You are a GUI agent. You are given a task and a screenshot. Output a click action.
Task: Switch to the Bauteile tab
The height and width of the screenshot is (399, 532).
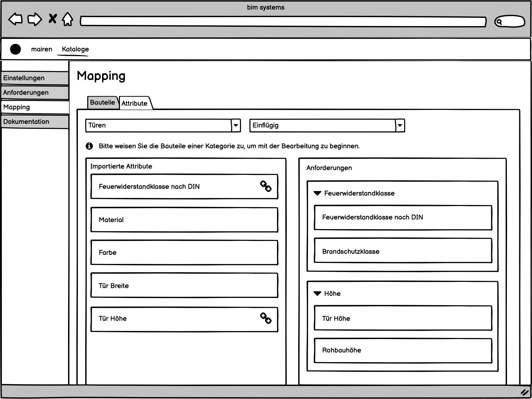[x=102, y=103]
